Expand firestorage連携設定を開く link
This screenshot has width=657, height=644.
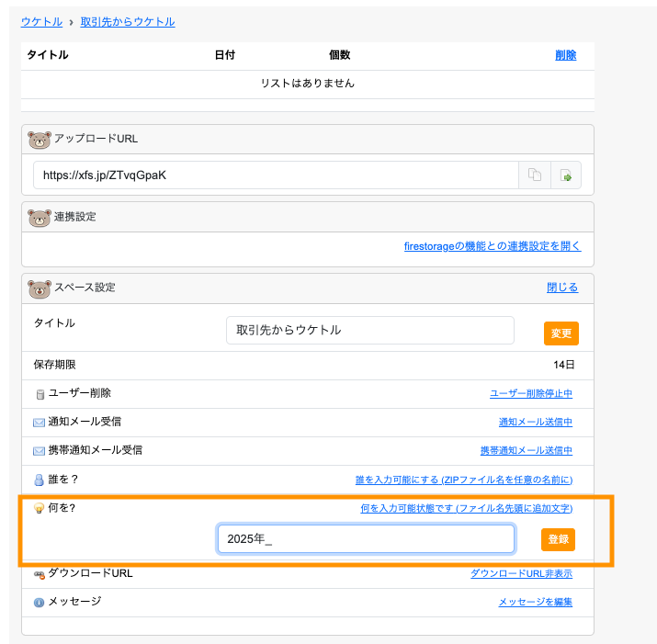tap(492, 246)
